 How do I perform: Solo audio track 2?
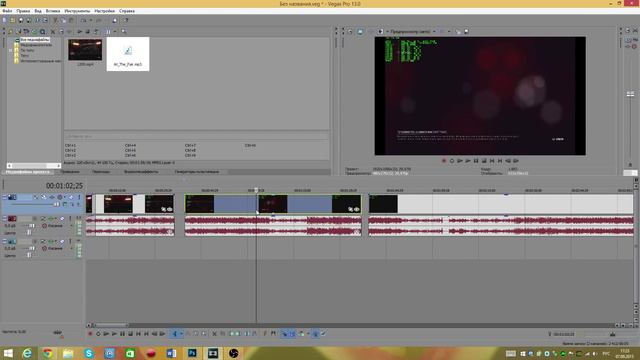[x=70, y=219]
